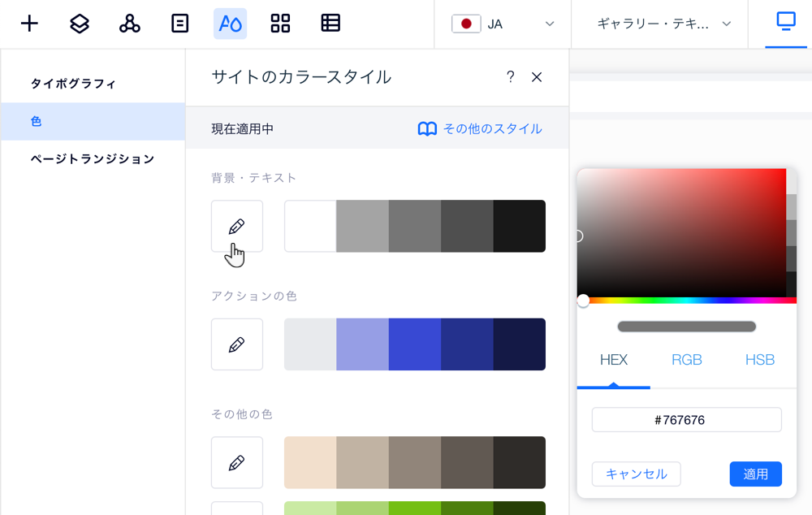Open the Site styles droplet icon
Viewport: 812px width, 515px height.
click(230, 24)
